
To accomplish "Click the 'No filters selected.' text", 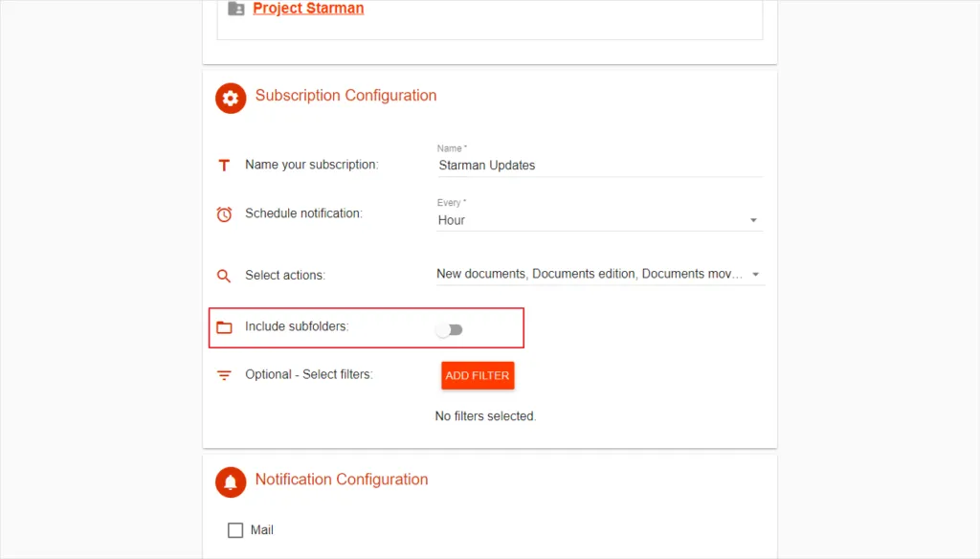I will point(485,416).
